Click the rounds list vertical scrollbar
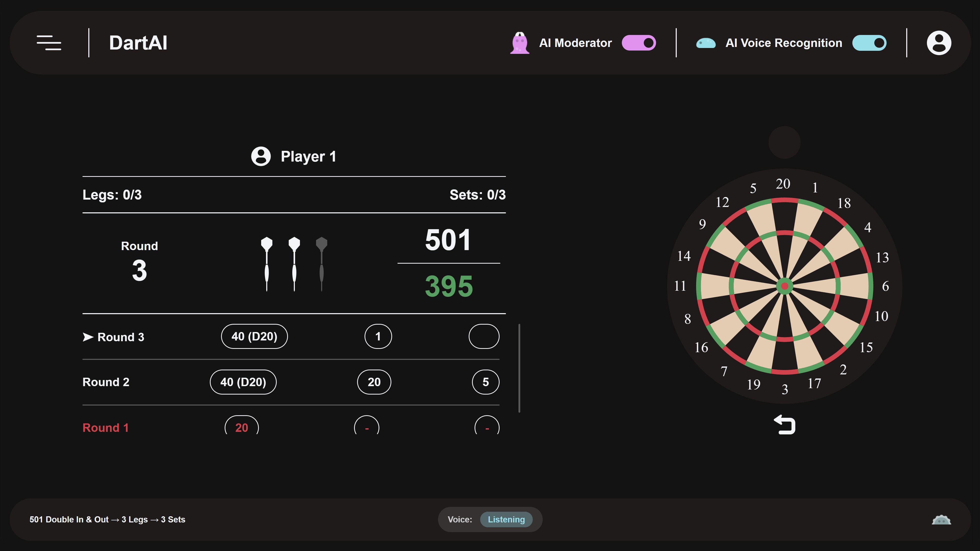 [x=519, y=368]
